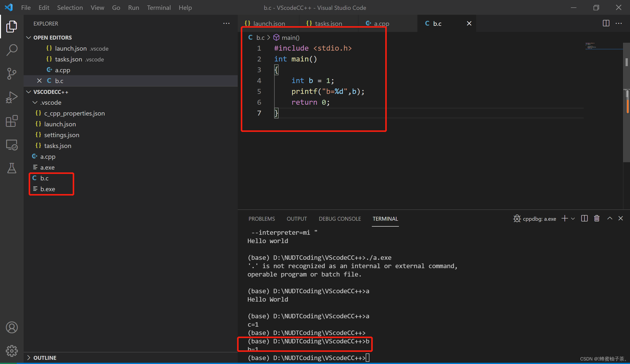Open the new terminal launch profile dropdown
This screenshot has height=364, width=630.
(x=573, y=219)
